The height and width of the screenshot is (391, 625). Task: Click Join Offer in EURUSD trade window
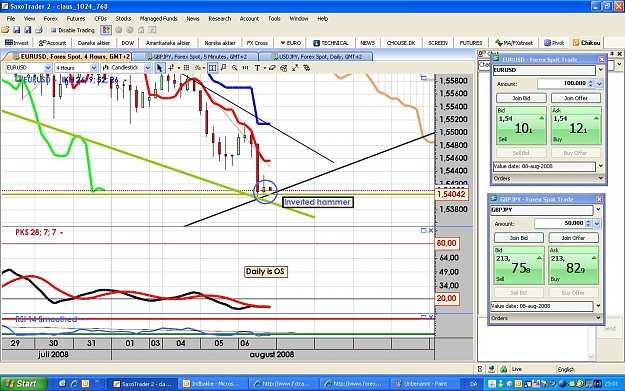[x=576, y=98]
